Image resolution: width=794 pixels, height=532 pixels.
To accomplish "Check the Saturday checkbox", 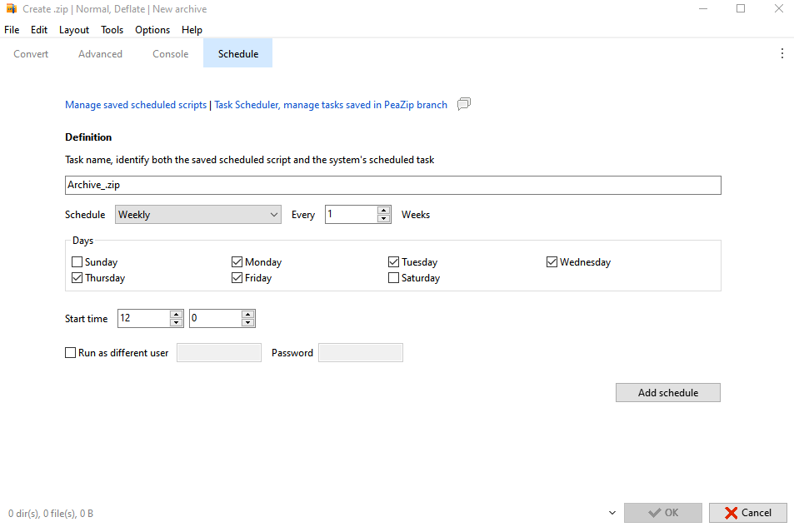I will click(394, 278).
